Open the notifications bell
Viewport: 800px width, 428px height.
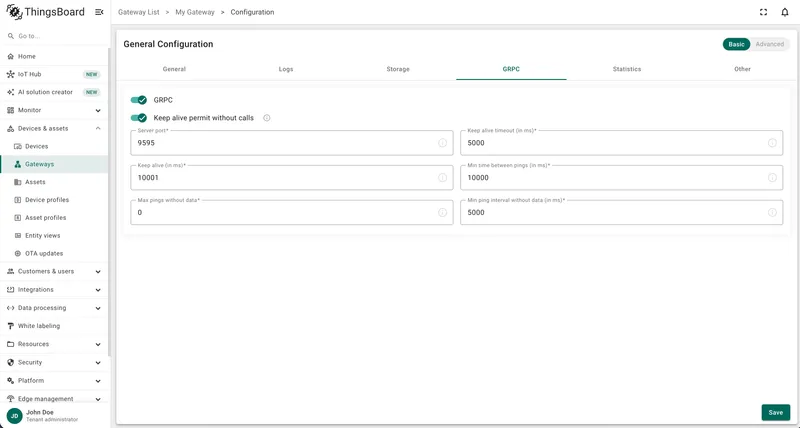(785, 12)
